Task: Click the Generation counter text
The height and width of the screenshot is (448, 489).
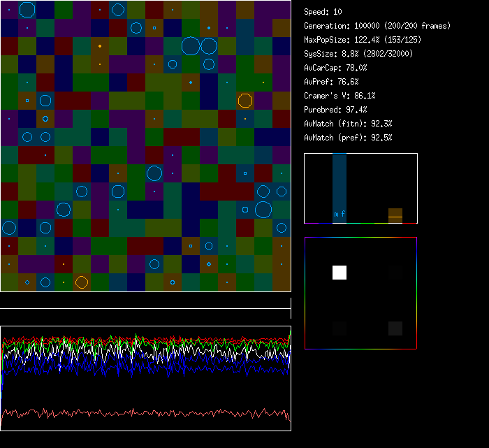Action: tap(377, 26)
